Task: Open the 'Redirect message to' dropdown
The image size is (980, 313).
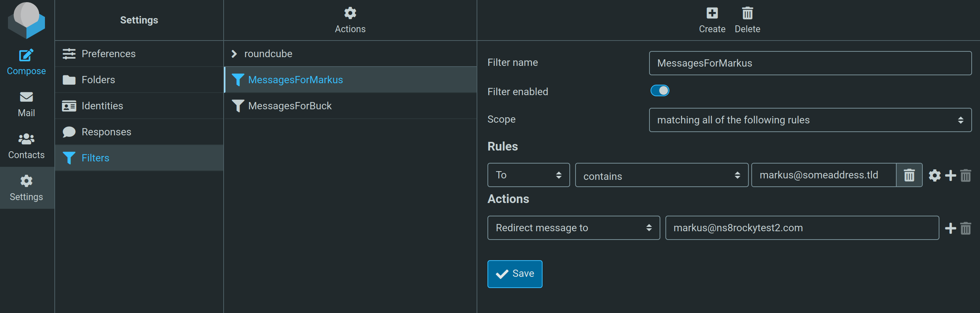Action: (x=573, y=228)
